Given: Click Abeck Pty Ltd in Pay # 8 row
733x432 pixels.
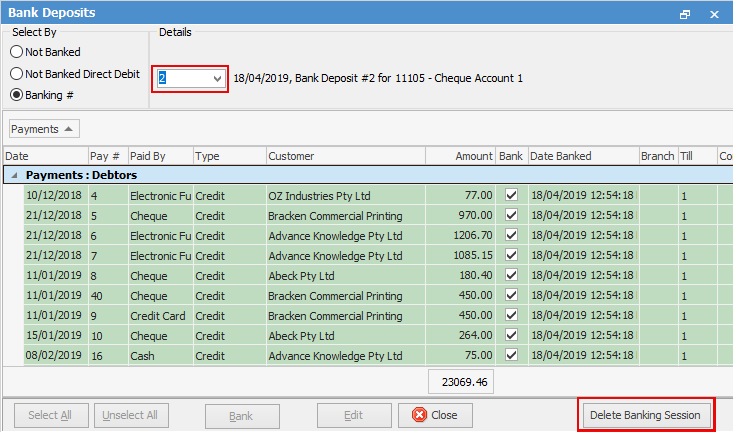Looking at the screenshot, I should 346,275.
